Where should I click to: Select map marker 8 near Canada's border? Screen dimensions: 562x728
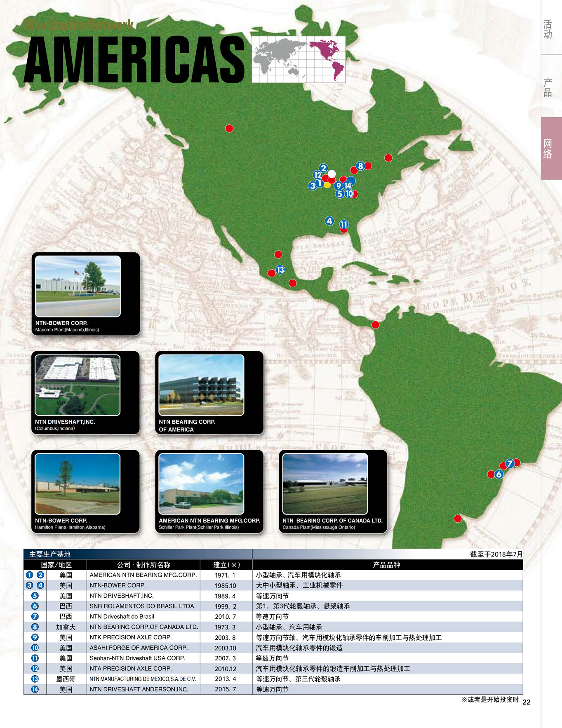point(360,166)
